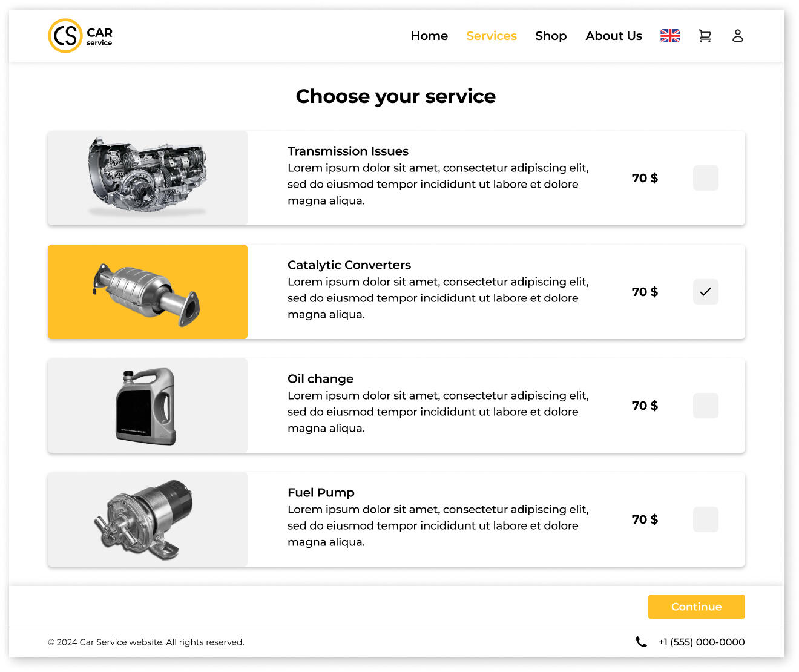
Task: Go to the Home page
Action: pos(429,36)
